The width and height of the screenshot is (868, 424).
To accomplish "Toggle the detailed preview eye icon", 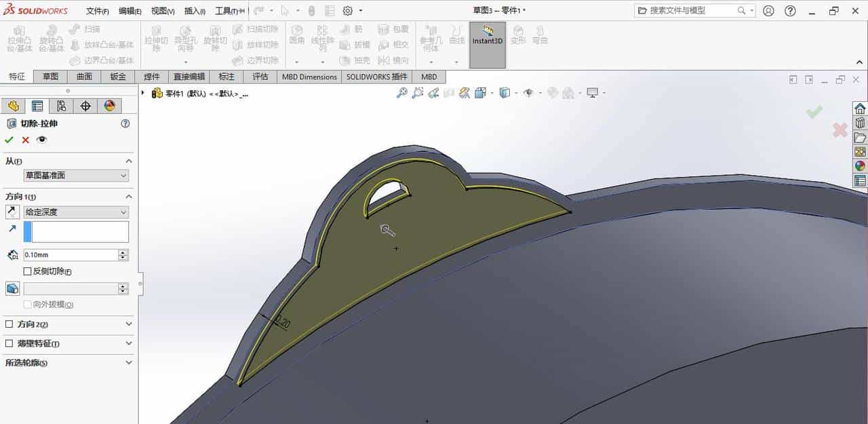I will click(41, 140).
